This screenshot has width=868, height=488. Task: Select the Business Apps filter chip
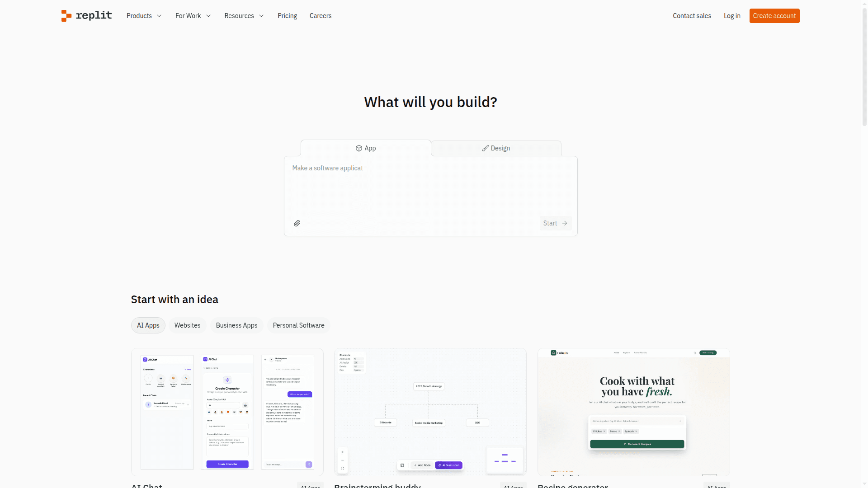point(236,325)
